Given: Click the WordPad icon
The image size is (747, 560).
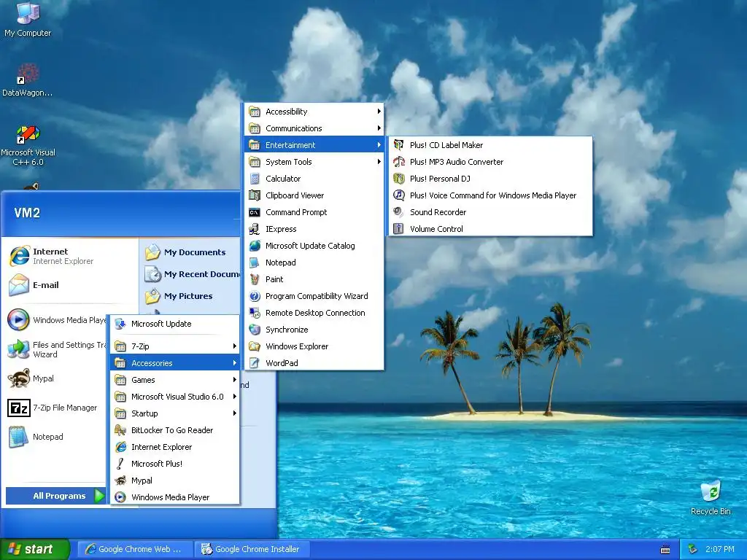Looking at the screenshot, I should pyautogui.click(x=255, y=363).
